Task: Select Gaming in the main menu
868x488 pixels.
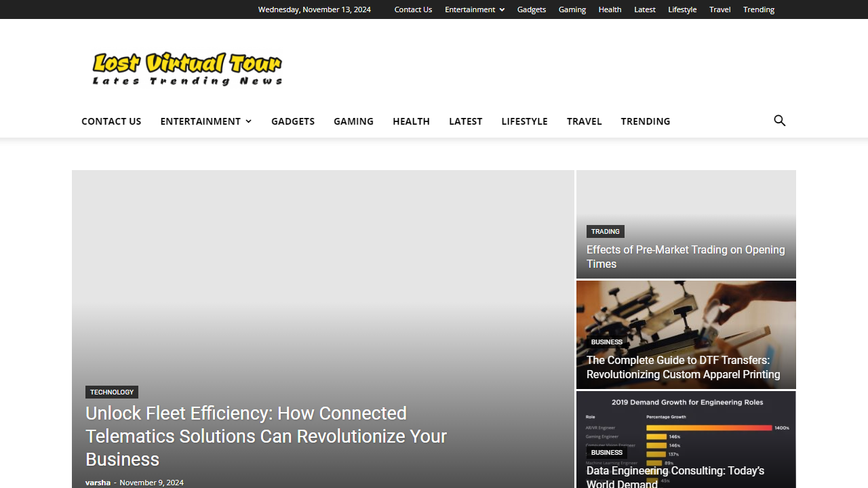Action: click(x=353, y=121)
